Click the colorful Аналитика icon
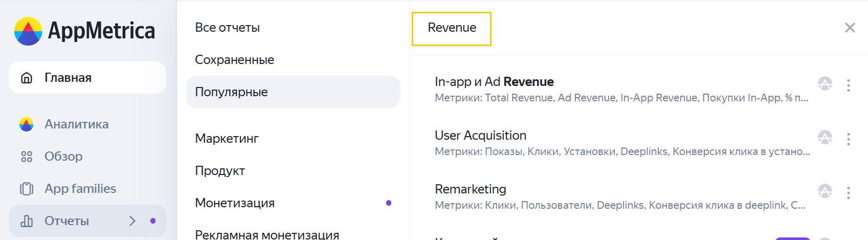The height and width of the screenshot is (240, 868). pyautogui.click(x=27, y=124)
